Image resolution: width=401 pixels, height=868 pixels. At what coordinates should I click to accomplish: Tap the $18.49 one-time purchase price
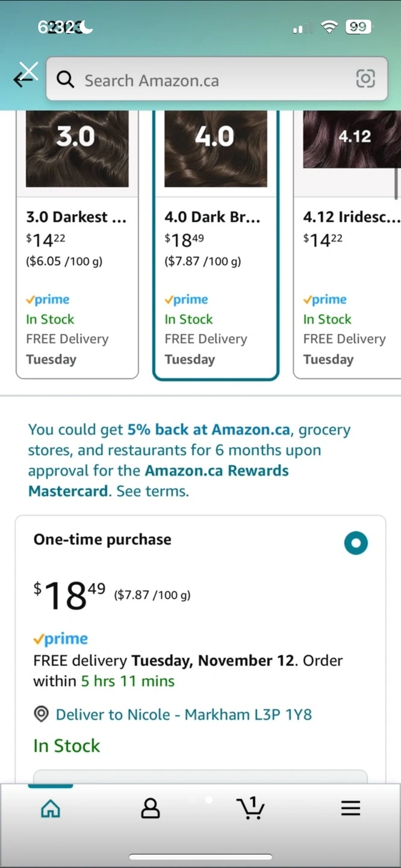point(69,596)
